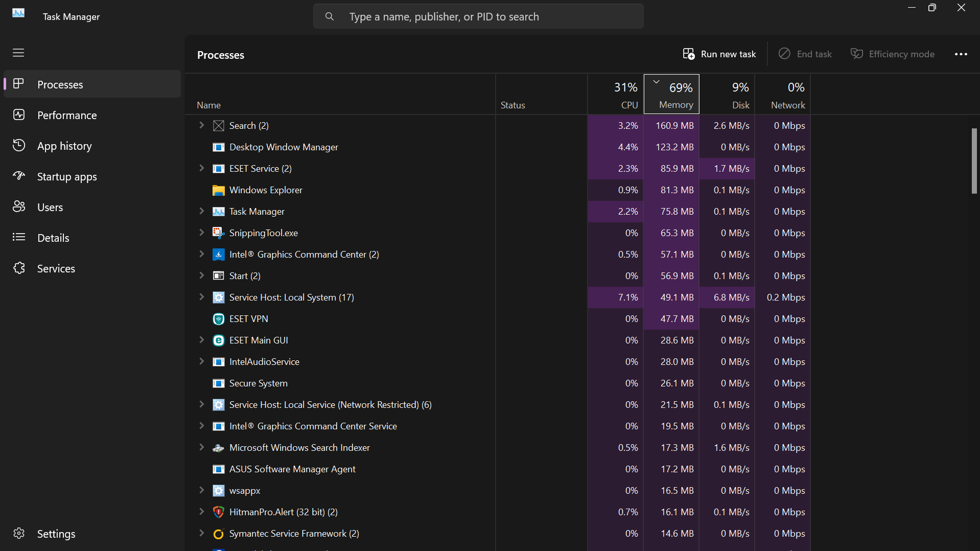The width and height of the screenshot is (980, 551).
Task: Click the Symantec Service Framework icon
Action: [x=218, y=534]
